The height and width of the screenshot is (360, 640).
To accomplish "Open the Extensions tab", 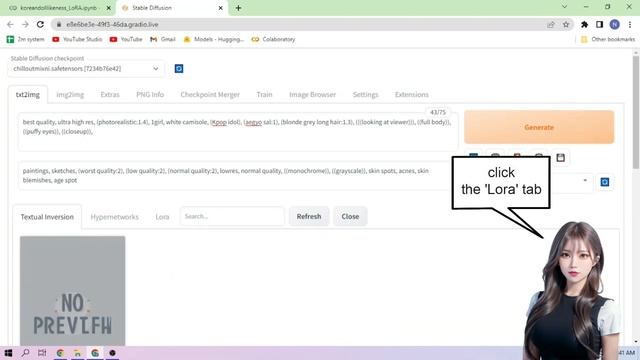I will pyautogui.click(x=412, y=95).
